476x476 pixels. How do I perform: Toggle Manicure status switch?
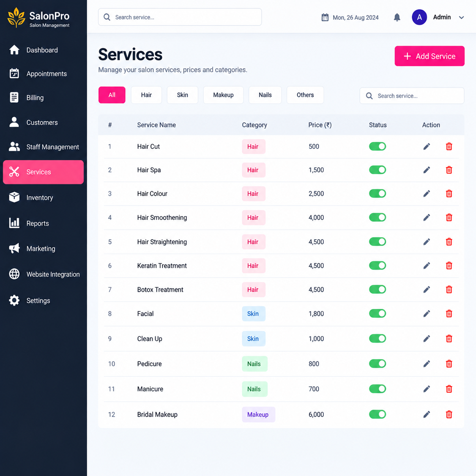pyautogui.click(x=377, y=389)
